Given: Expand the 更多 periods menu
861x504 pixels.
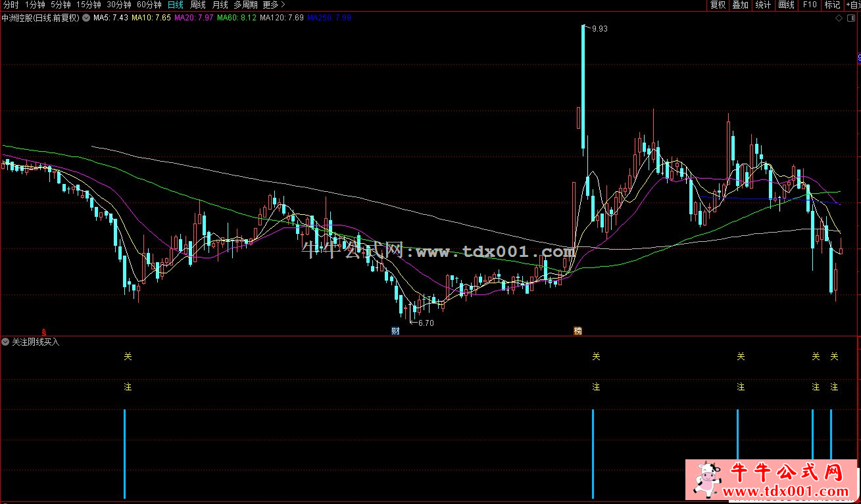Looking at the screenshot, I should pyautogui.click(x=274, y=5).
